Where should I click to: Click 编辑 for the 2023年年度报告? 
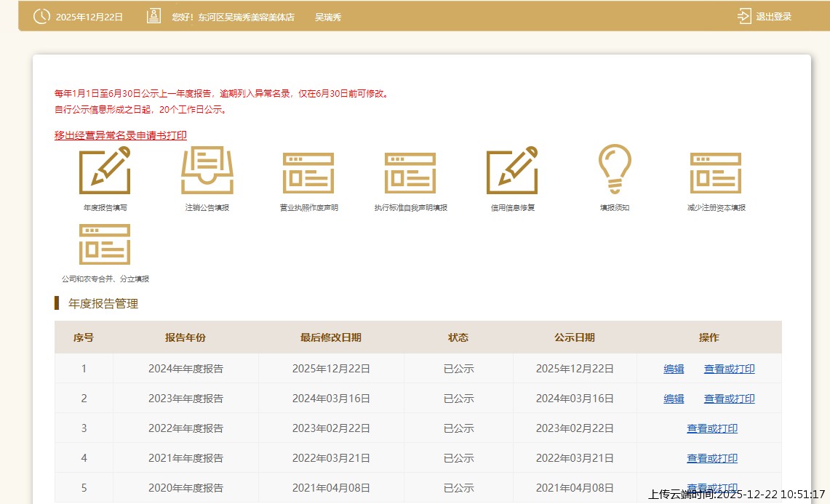pyautogui.click(x=674, y=399)
